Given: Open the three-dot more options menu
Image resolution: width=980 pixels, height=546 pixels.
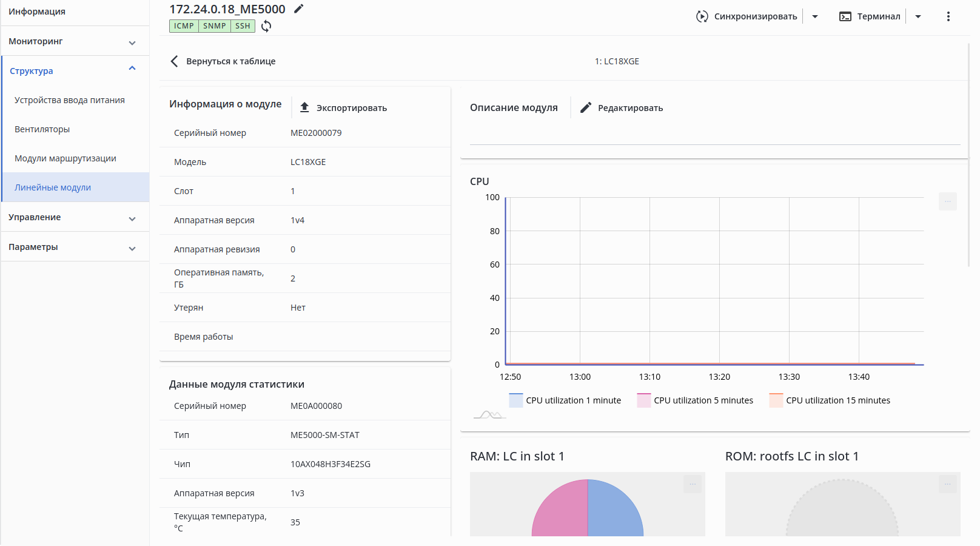Looking at the screenshot, I should [x=948, y=16].
